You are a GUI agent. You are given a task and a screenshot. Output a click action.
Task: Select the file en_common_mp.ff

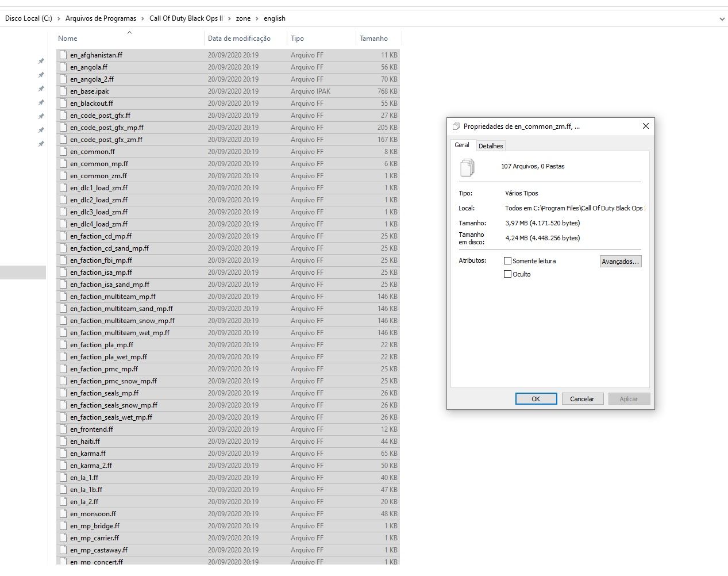pos(228,164)
